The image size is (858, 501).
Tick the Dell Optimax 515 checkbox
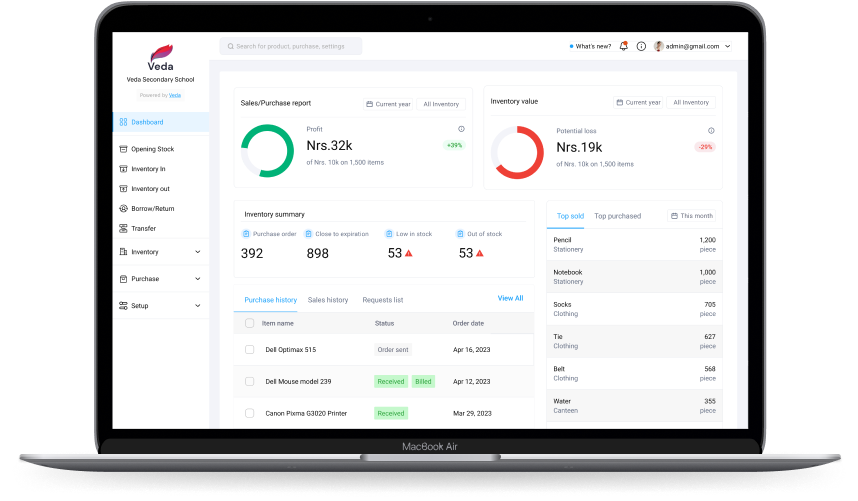coord(250,350)
